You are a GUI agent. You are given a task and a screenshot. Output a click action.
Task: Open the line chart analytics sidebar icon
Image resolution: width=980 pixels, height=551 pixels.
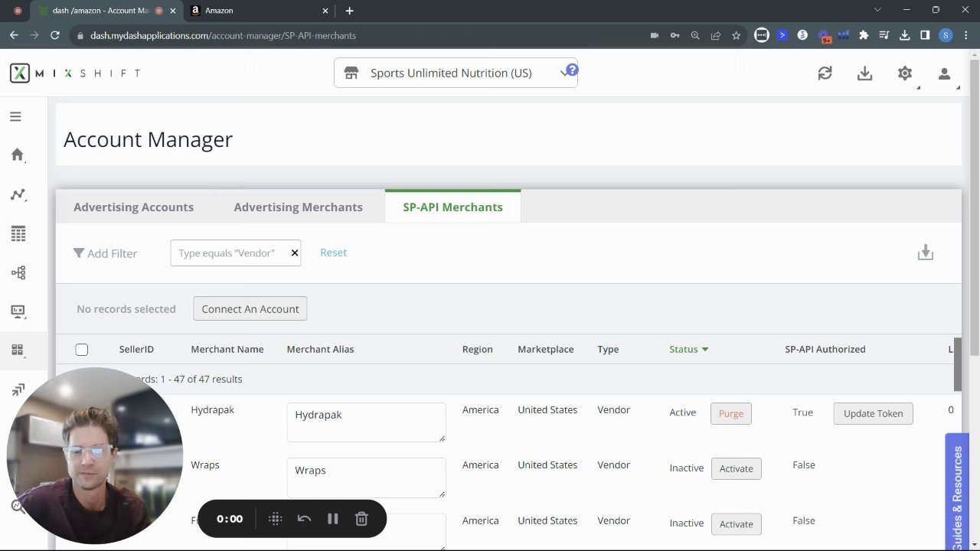click(18, 194)
